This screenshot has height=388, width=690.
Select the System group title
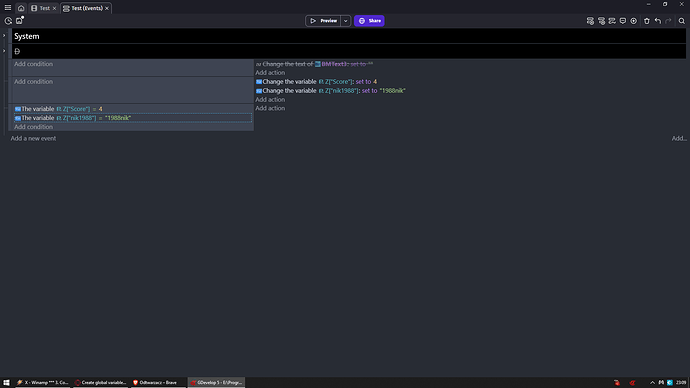tap(26, 36)
